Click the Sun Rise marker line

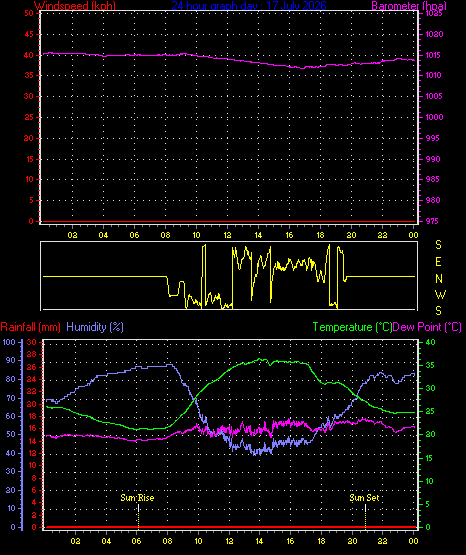(x=138, y=516)
